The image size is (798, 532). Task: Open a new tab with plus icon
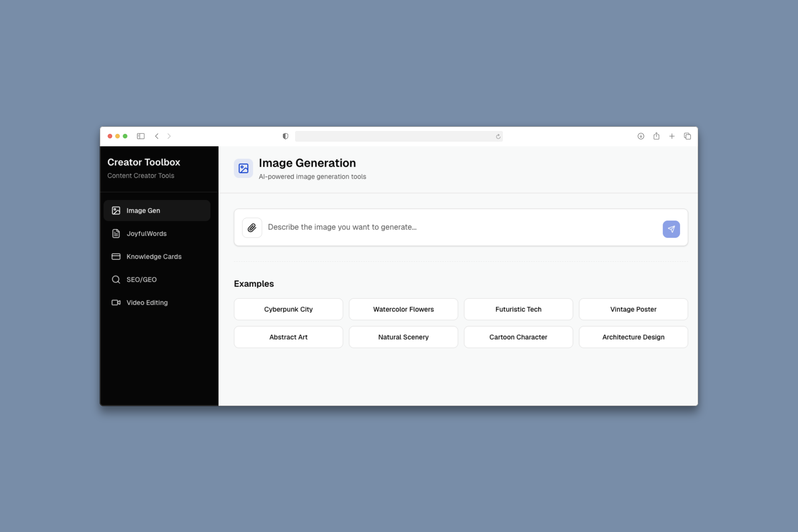pyautogui.click(x=672, y=136)
